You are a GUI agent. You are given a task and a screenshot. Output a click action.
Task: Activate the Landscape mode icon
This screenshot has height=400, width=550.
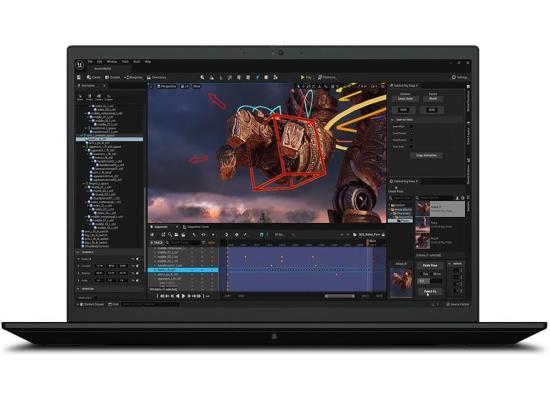click(212, 77)
